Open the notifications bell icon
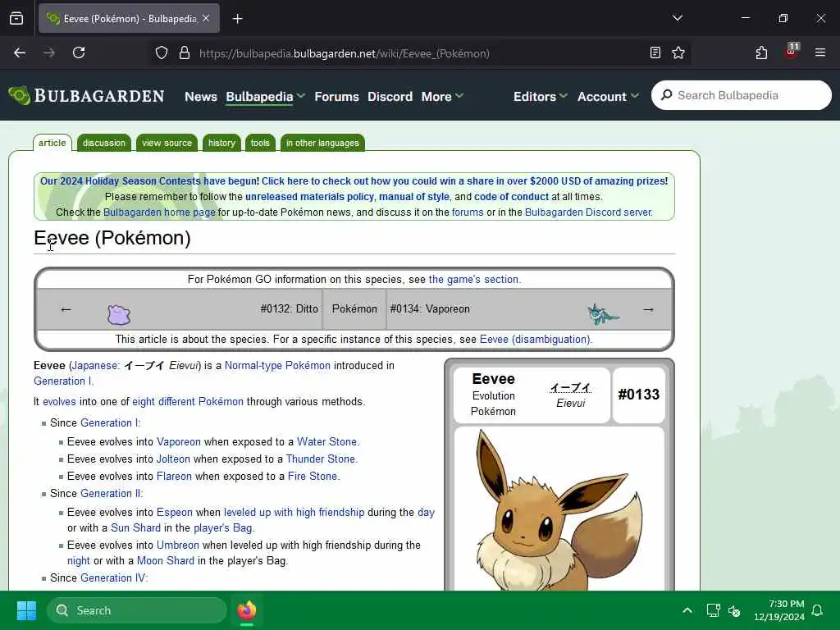 (x=818, y=610)
